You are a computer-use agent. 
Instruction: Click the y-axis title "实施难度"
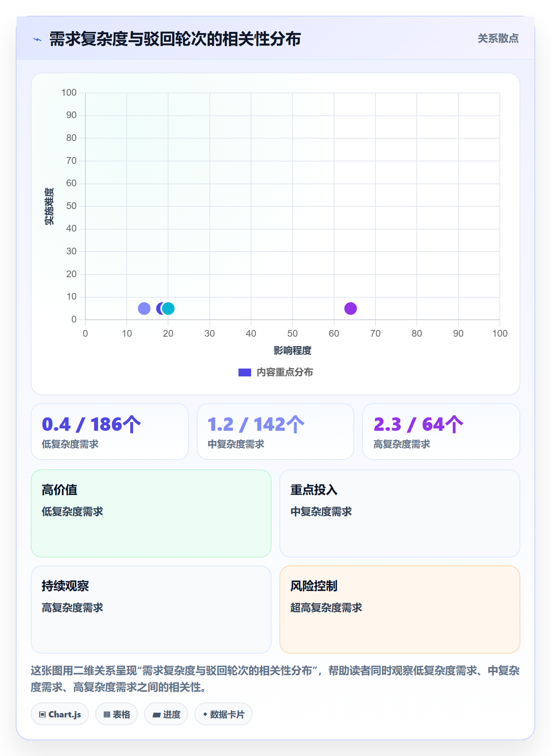click(49, 206)
